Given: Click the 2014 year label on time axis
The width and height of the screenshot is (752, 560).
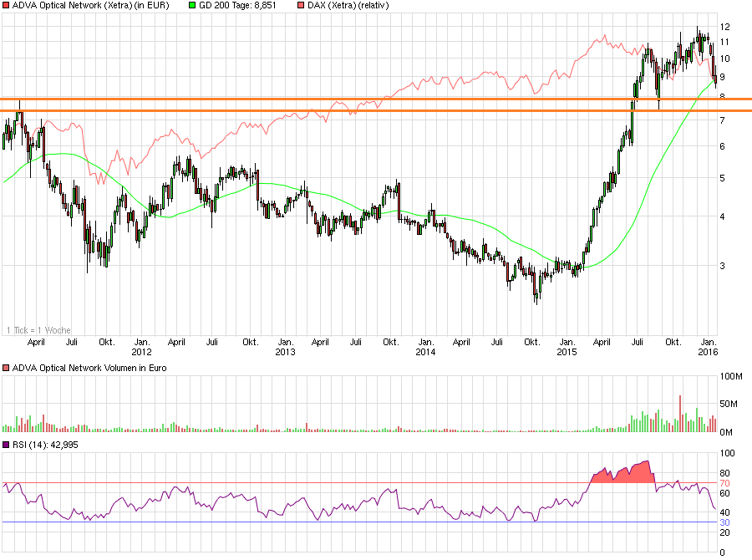Looking at the screenshot, I should (425, 352).
